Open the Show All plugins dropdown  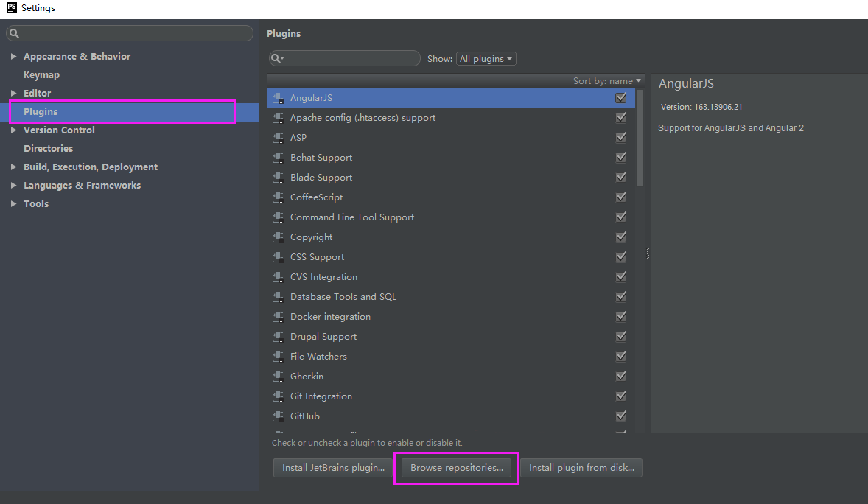coord(486,59)
